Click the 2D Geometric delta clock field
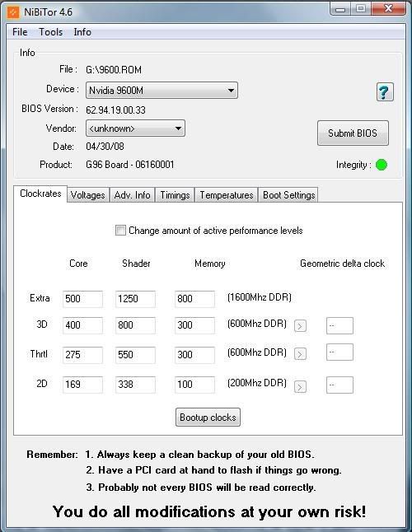The width and height of the screenshot is (412, 532). 339,385
